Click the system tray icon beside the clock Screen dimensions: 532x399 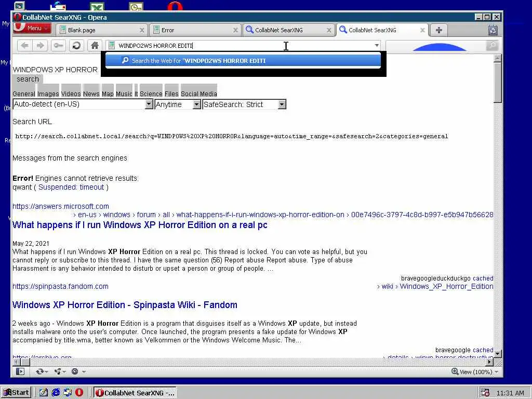[485, 393]
